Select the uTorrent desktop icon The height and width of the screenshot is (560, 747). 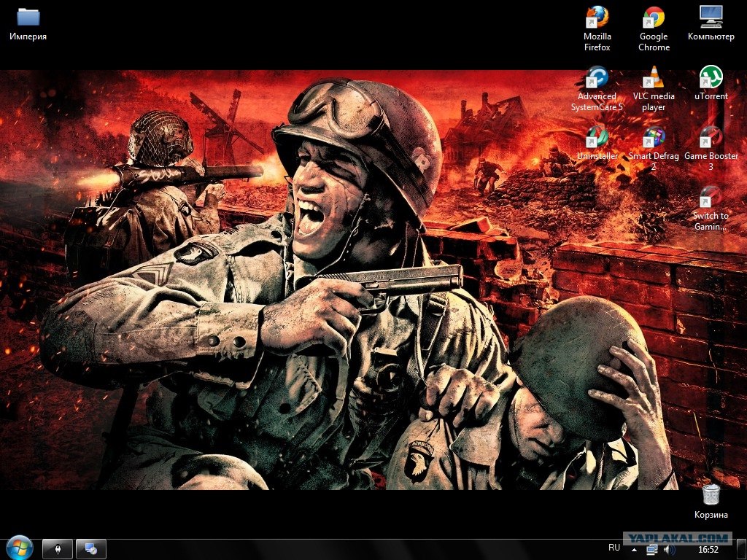click(711, 83)
